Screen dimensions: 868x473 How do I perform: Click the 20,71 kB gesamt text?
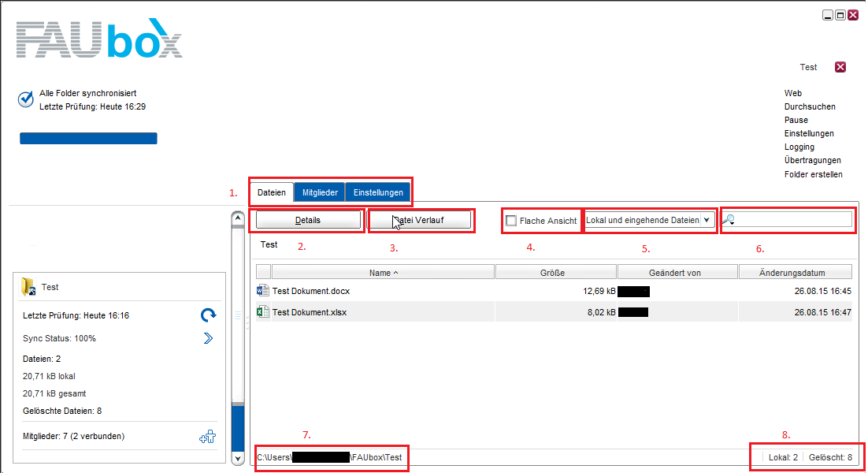pos(54,393)
